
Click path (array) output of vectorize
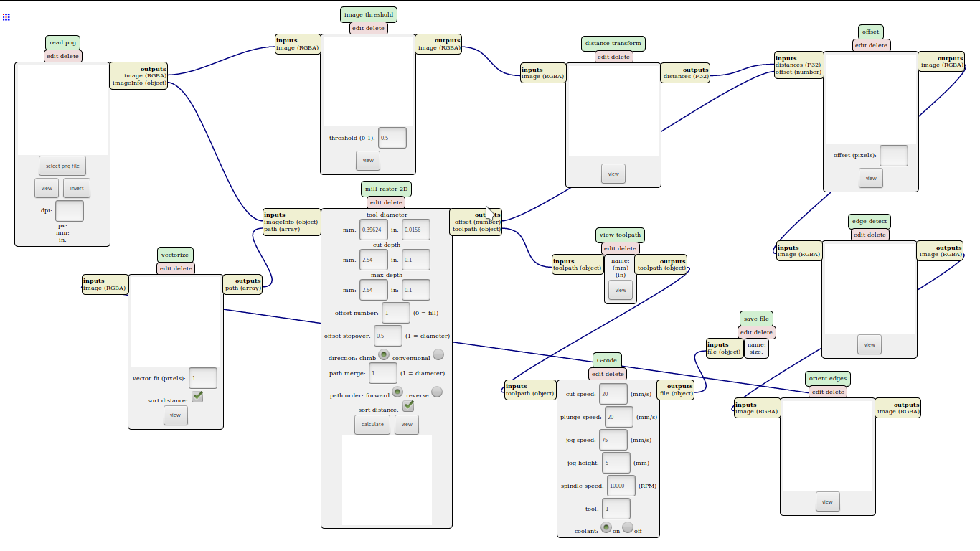(x=243, y=288)
